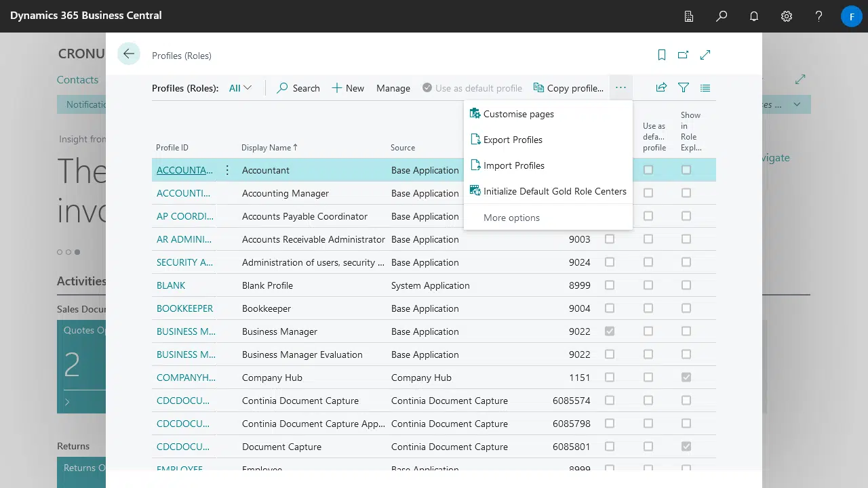Click the back arrow button
868x488 pixels.
click(x=128, y=54)
